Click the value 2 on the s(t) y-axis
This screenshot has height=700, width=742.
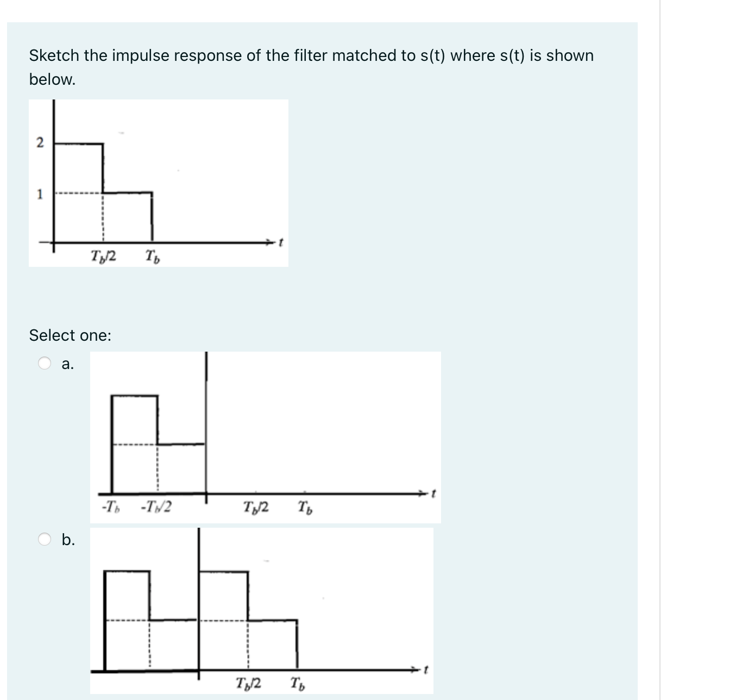coord(40,142)
